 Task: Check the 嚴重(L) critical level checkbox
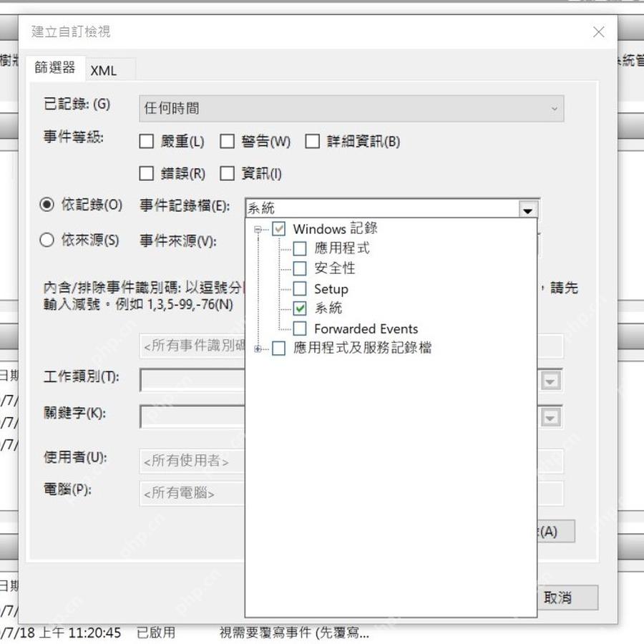(147, 141)
